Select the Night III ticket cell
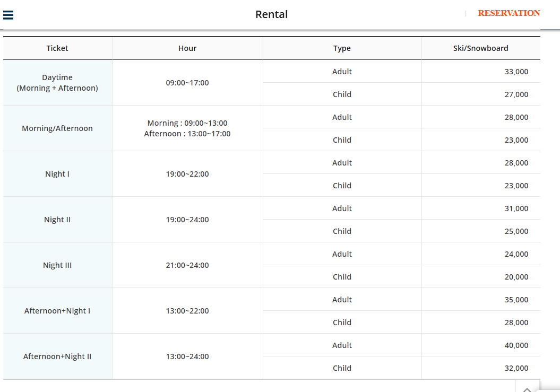 click(57, 265)
